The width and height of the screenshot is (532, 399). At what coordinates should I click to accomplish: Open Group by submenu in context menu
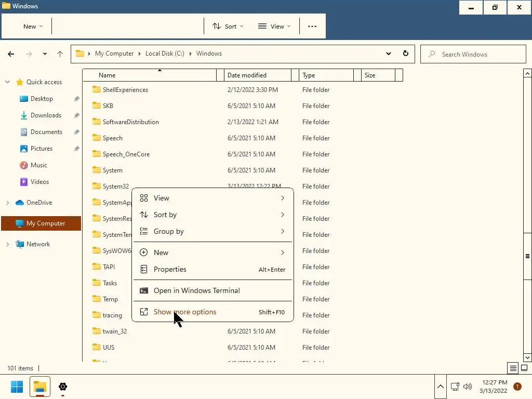click(x=212, y=231)
